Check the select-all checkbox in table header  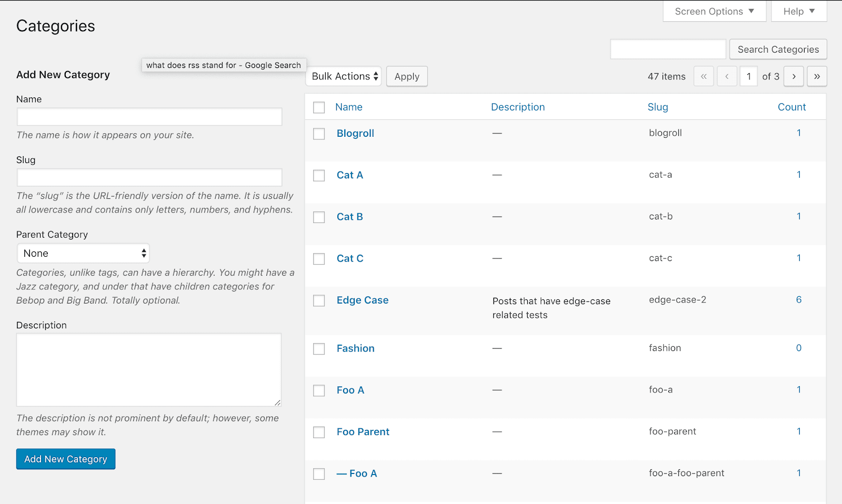pos(319,107)
